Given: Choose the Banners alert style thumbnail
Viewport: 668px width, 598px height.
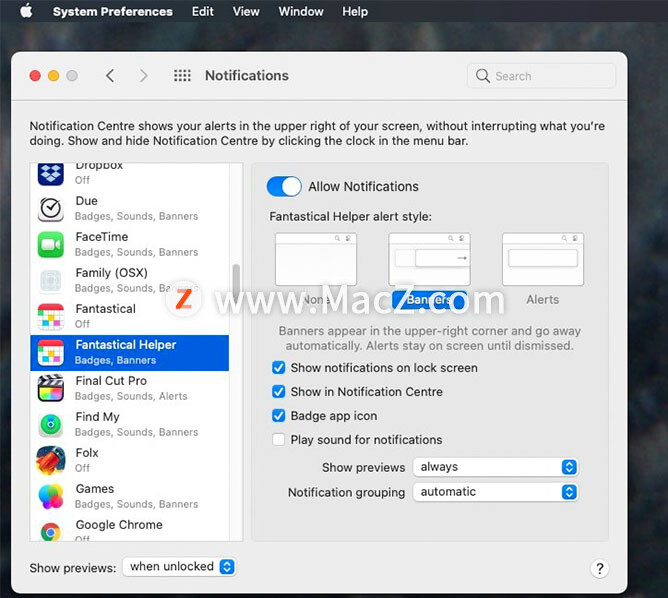Looking at the screenshot, I should tap(429, 259).
